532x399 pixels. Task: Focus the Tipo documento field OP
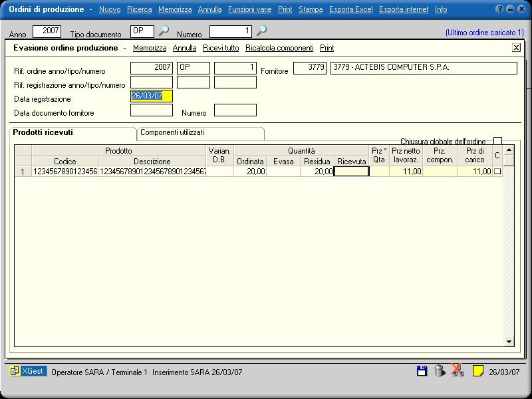tap(142, 31)
